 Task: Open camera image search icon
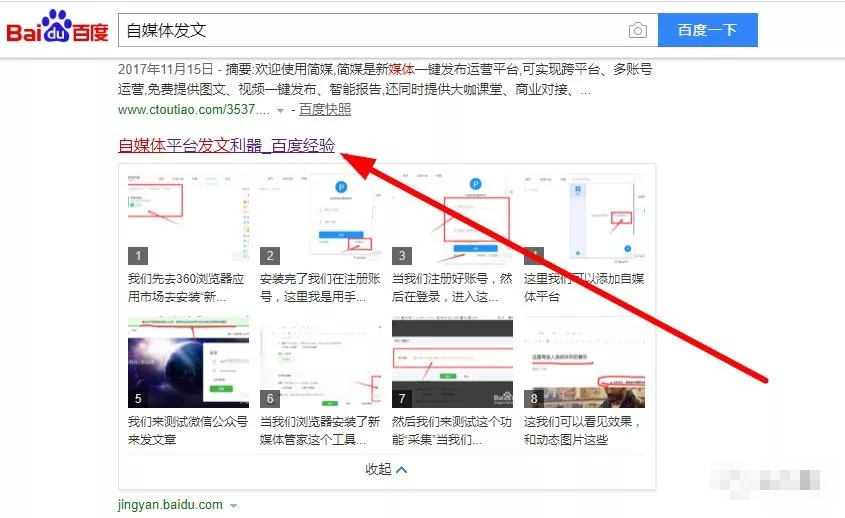click(638, 30)
